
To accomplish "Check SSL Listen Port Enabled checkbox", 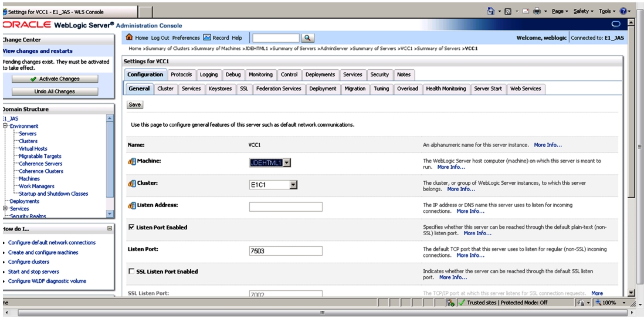I will 131,271.
